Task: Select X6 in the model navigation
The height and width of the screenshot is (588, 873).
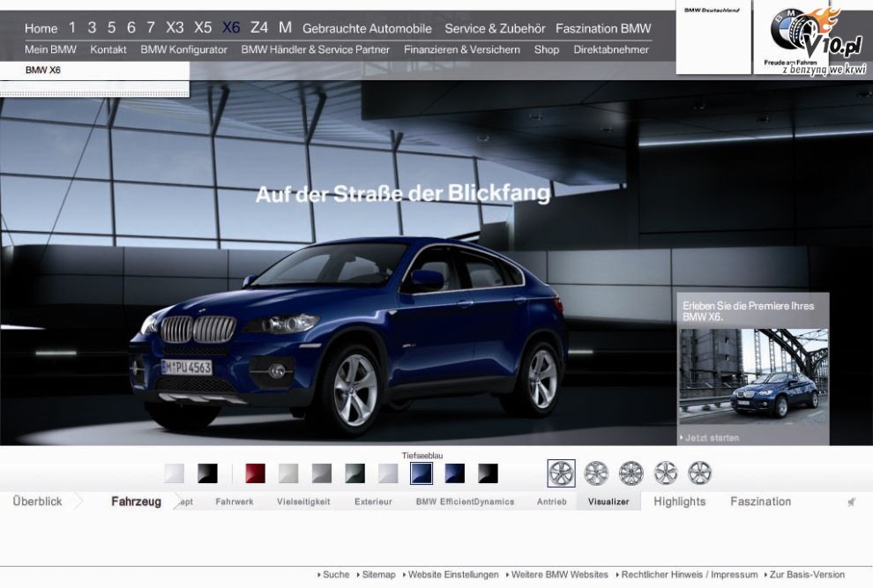Action: click(x=231, y=28)
